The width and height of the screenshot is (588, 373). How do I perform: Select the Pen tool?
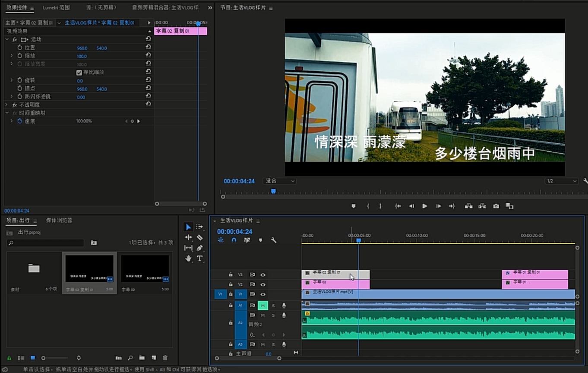coord(199,248)
